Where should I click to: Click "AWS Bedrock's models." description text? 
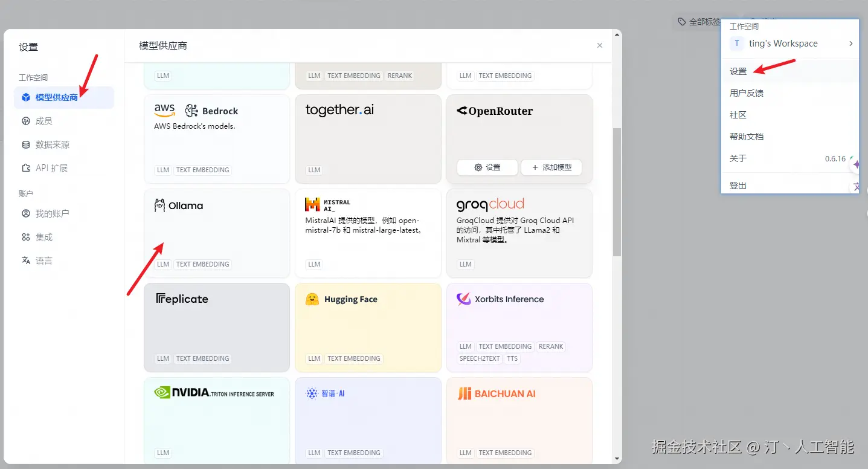(x=194, y=126)
